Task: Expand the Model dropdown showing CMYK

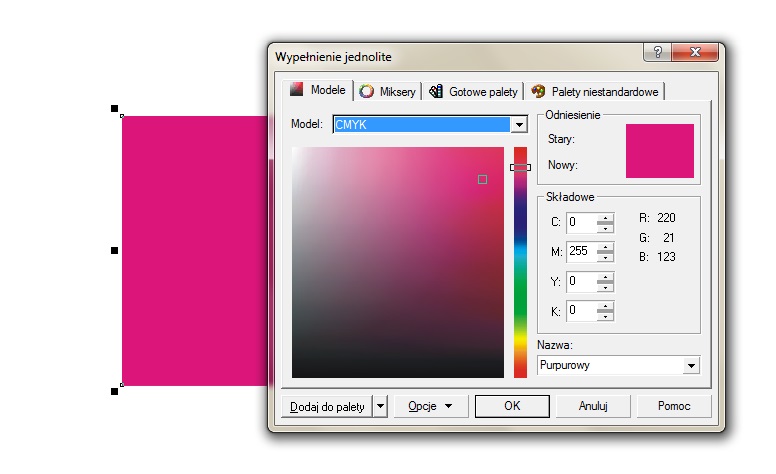Action: pos(519,125)
